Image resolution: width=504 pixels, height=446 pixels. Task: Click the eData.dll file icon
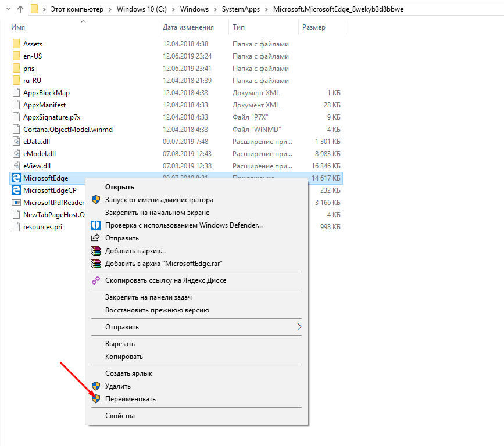[16, 141]
